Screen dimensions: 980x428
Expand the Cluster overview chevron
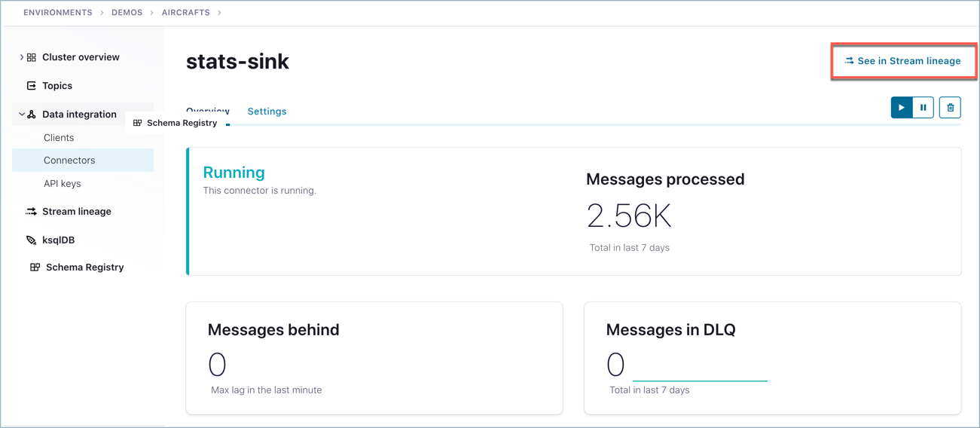coord(21,57)
